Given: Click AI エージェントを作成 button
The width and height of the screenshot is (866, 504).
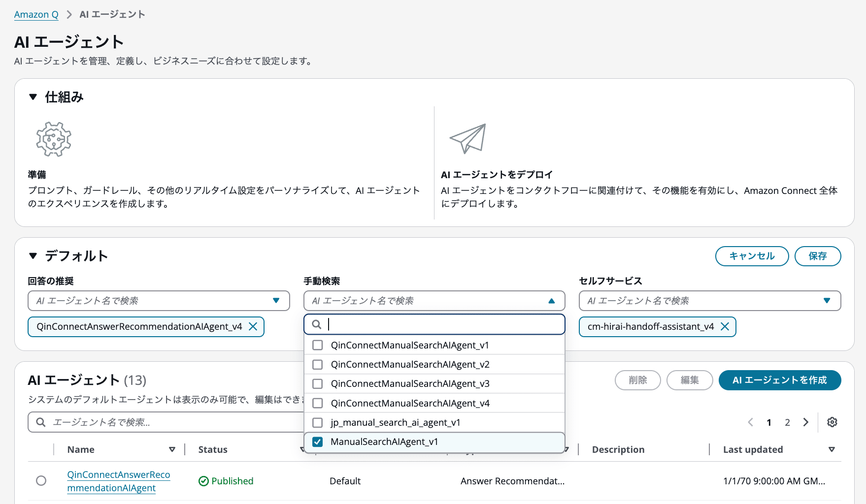Looking at the screenshot, I should pos(780,380).
